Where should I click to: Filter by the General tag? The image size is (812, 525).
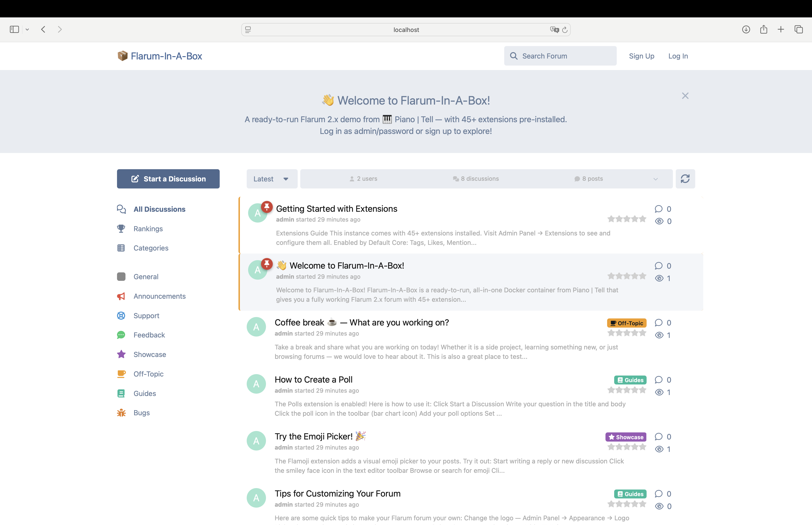point(138,276)
